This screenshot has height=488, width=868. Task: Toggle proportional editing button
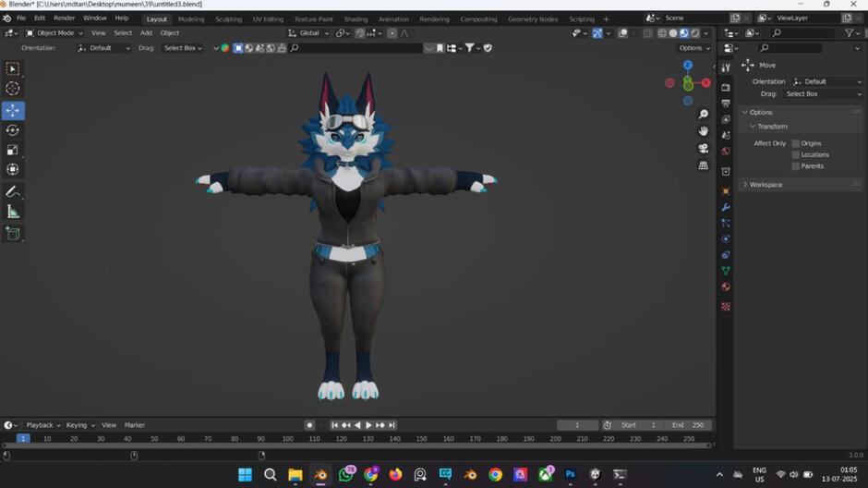[392, 33]
